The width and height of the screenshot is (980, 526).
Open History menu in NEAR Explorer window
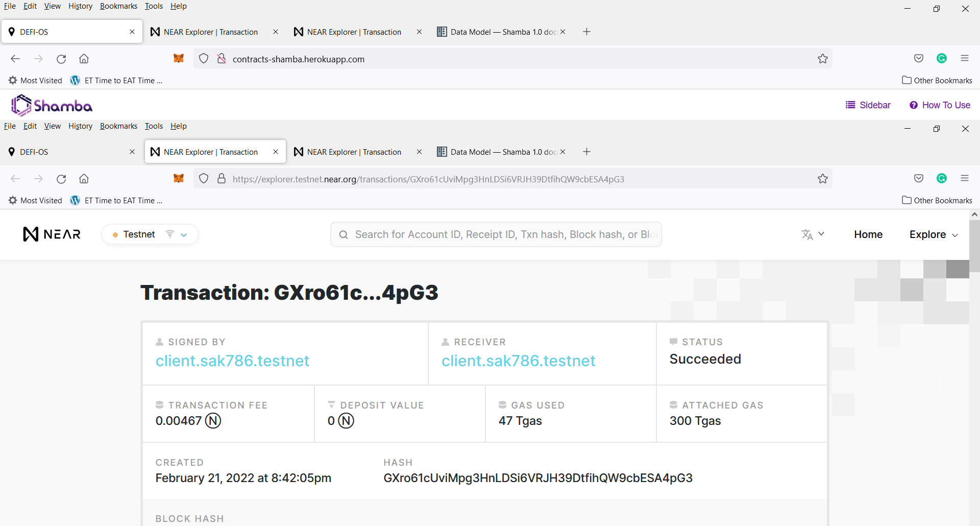coord(81,126)
